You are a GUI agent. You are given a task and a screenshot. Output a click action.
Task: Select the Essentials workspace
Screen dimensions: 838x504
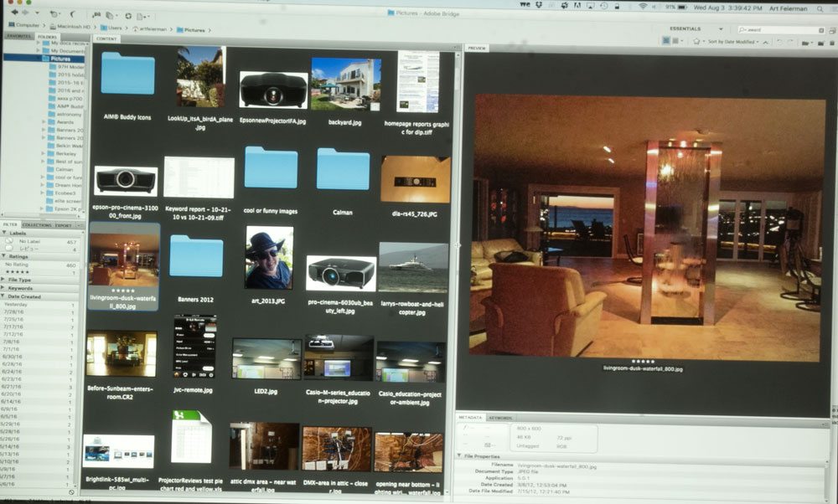coord(685,28)
